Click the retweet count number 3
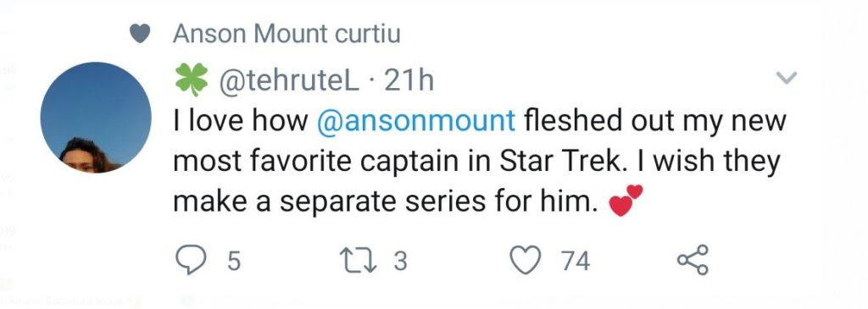 pyautogui.click(x=400, y=261)
